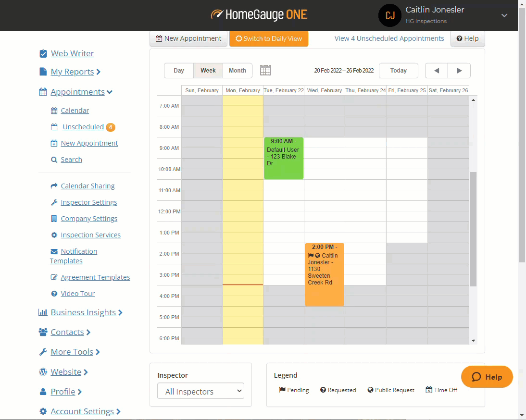
Task: Click the Calendar Sharing arrow icon
Action: [x=54, y=186]
